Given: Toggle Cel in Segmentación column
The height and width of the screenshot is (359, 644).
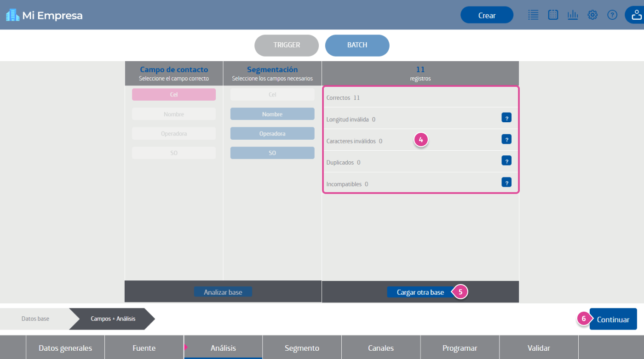Looking at the screenshot, I should click(272, 95).
